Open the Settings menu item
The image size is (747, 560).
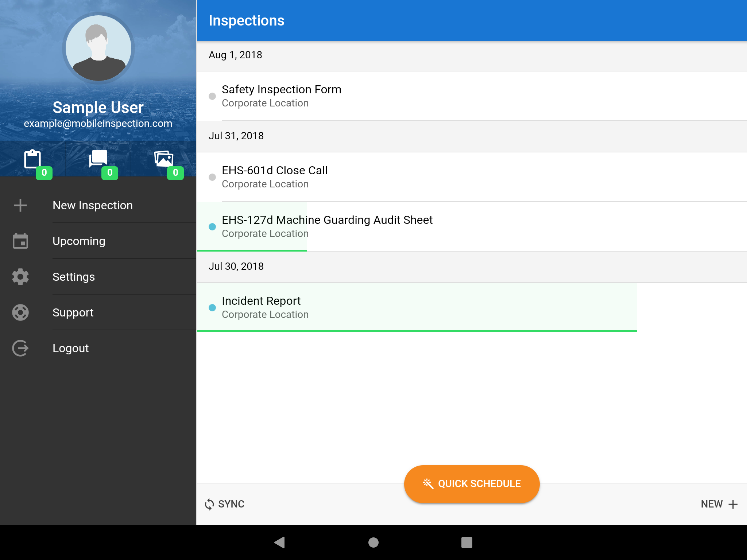pyautogui.click(x=98, y=277)
